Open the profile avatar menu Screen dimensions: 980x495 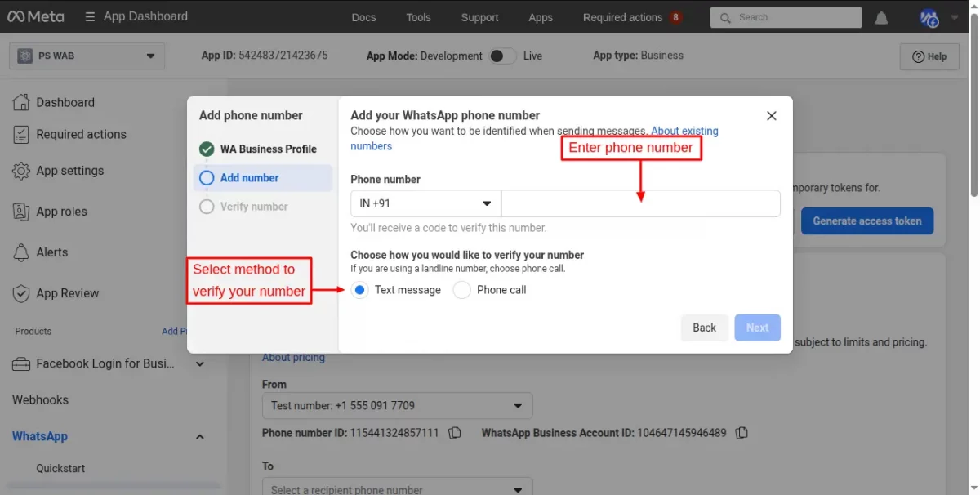click(929, 17)
